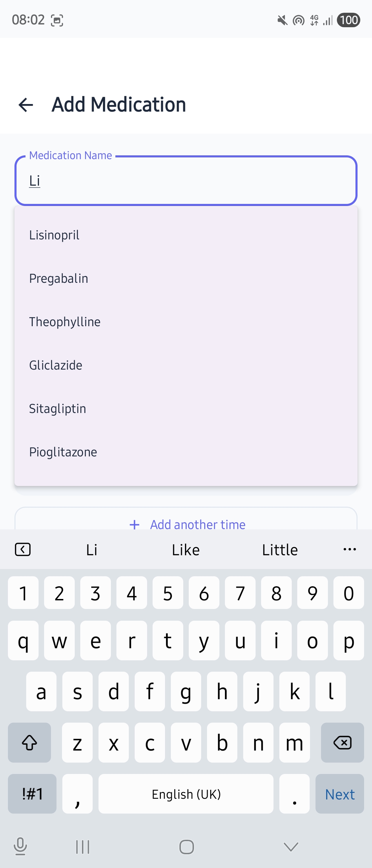Image resolution: width=372 pixels, height=868 pixels.
Task: Tap the microphone icon for voice input
Action: click(20, 847)
